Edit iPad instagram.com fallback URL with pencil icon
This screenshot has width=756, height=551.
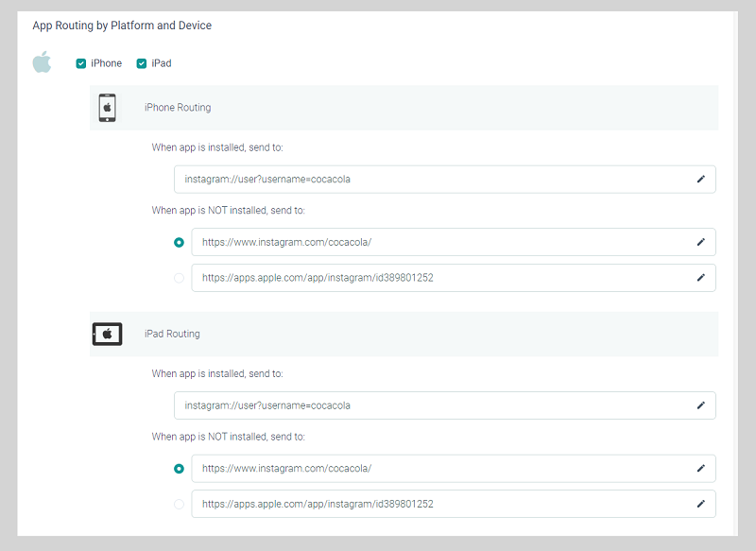pyautogui.click(x=701, y=468)
